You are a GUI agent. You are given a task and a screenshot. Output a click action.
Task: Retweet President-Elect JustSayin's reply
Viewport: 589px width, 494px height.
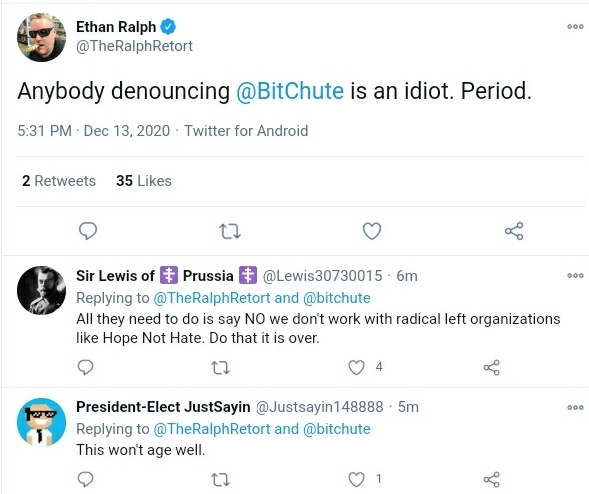click(x=220, y=480)
